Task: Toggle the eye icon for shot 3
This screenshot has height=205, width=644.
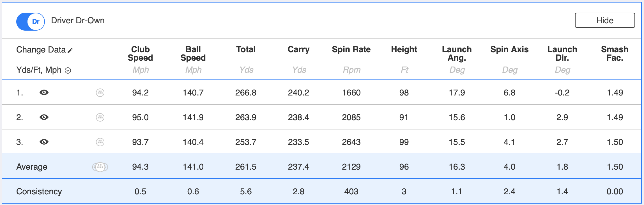Action: 43,142
